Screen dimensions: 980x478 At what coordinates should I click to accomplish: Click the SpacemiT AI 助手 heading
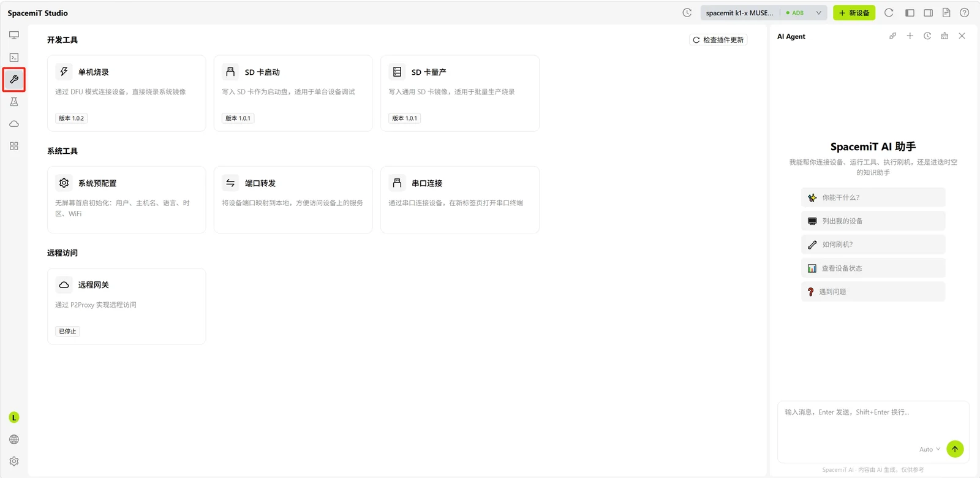pos(873,146)
